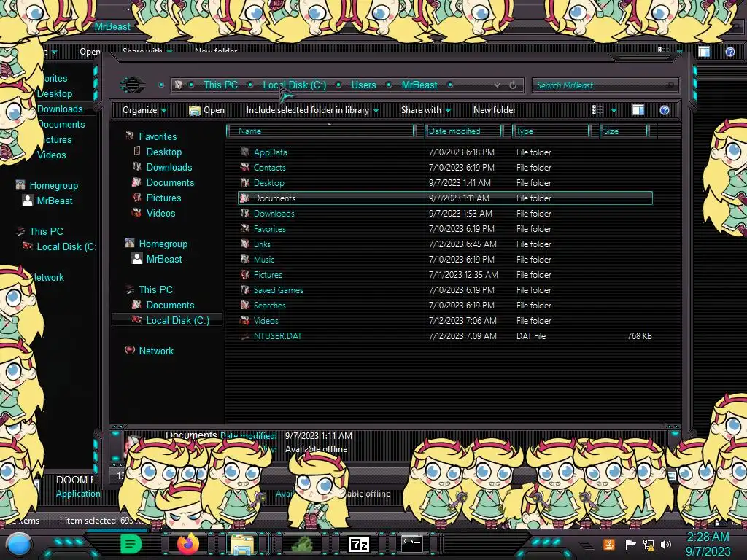Image resolution: width=747 pixels, height=560 pixels.
Task: Select the Links folder icon
Action: (x=245, y=244)
